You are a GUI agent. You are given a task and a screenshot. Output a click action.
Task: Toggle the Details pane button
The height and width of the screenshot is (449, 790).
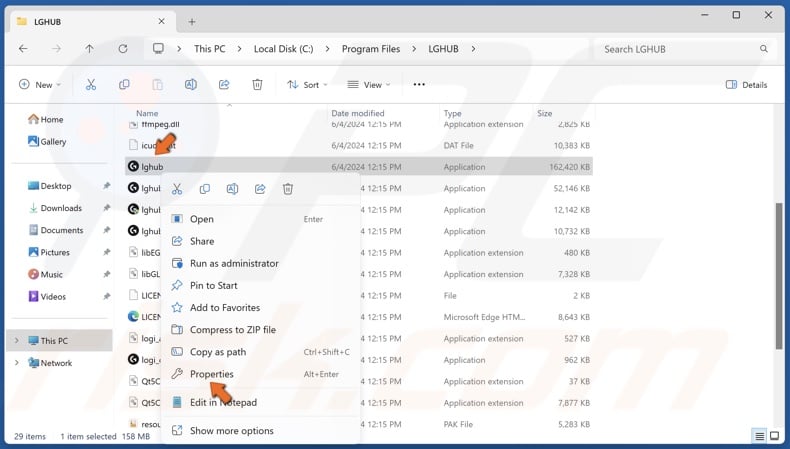point(746,85)
